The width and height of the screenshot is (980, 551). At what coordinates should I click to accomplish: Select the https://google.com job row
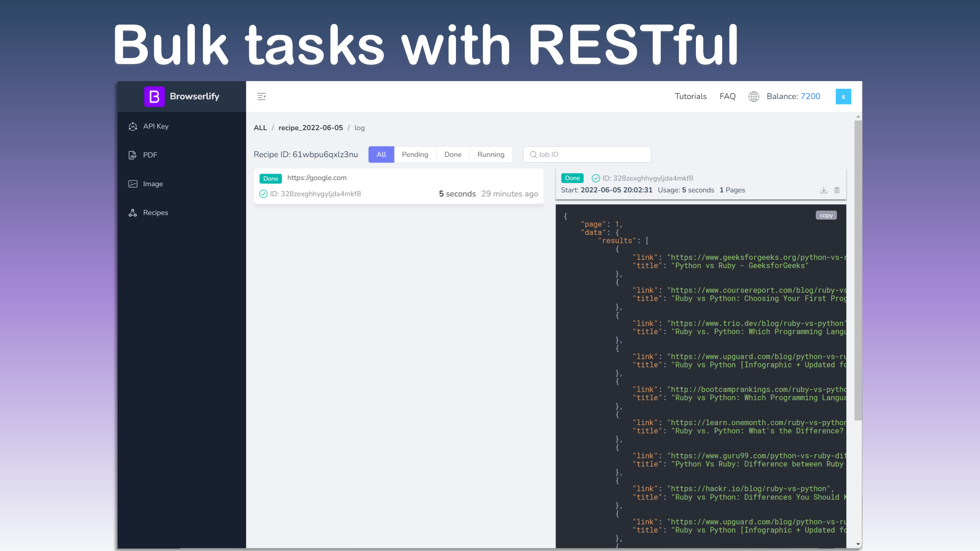point(399,186)
